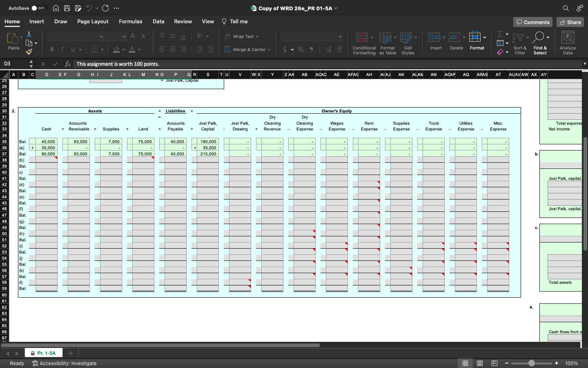Click the Clear eraser icon
The height and width of the screenshot is (368, 588).
pyautogui.click(x=500, y=52)
